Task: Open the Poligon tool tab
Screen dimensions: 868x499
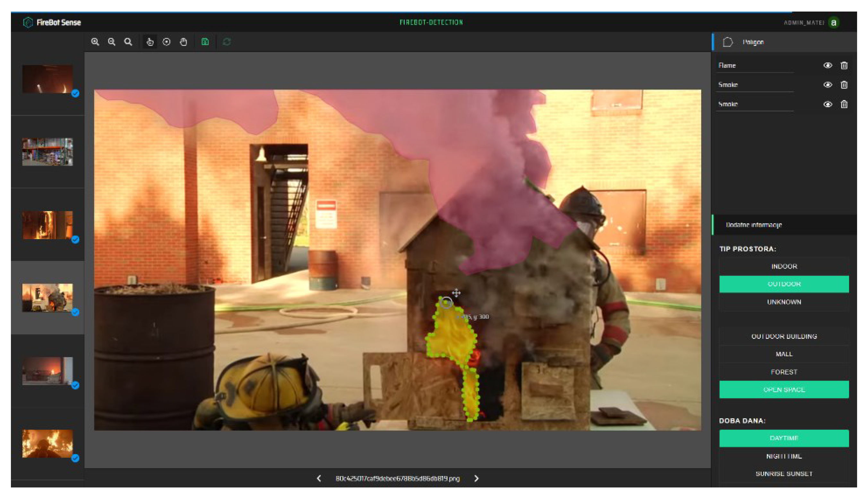Action: coord(753,42)
